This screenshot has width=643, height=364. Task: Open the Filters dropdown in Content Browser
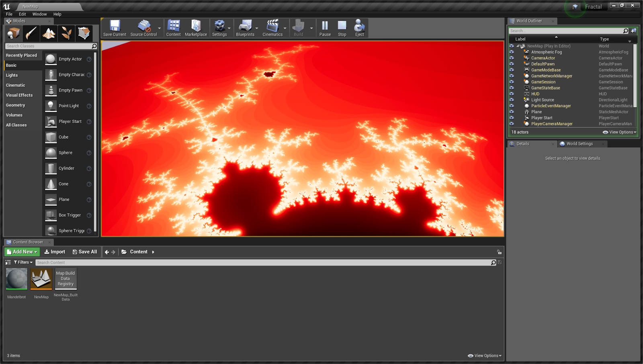(x=23, y=262)
